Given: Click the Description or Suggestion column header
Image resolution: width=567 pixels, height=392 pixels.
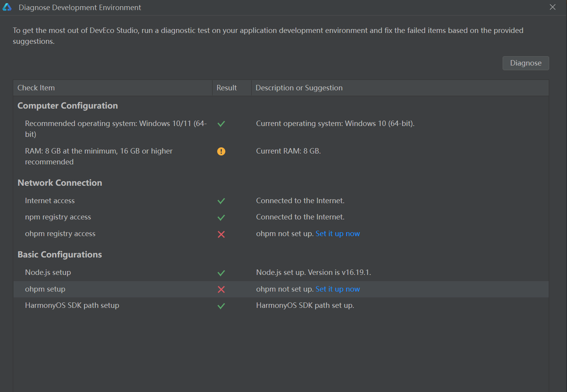Looking at the screenshot, I should (x=299, y=88).
